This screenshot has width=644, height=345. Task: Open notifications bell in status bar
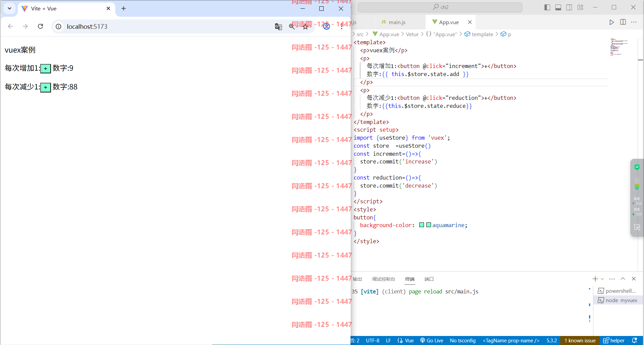(x=634, y=340)
